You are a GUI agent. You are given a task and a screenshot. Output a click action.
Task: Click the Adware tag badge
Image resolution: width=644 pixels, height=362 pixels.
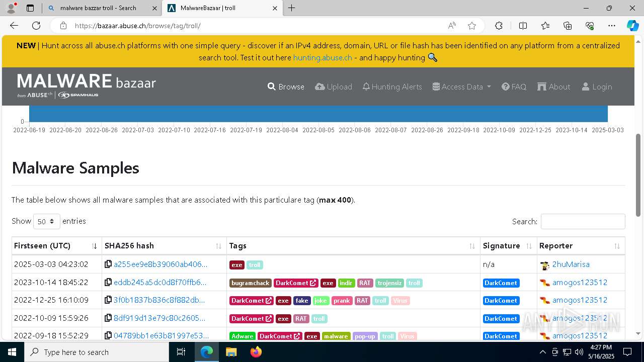coord(243,336)
